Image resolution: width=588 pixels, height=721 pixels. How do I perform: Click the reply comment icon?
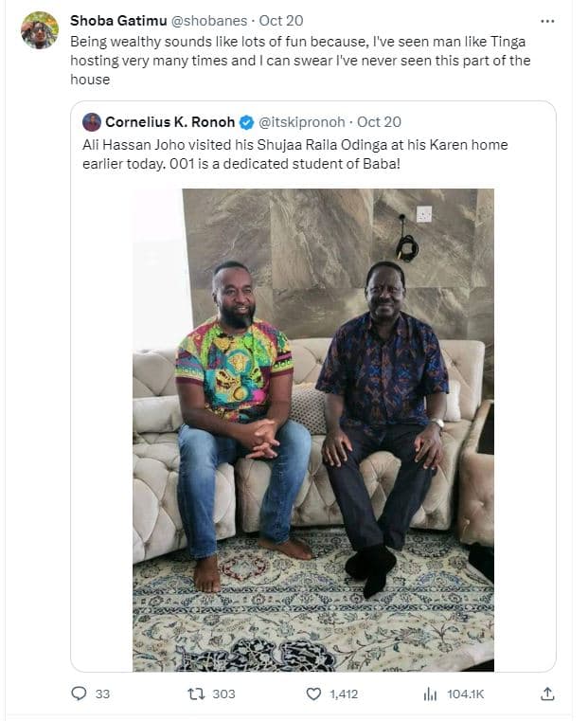tap(79, 694)
